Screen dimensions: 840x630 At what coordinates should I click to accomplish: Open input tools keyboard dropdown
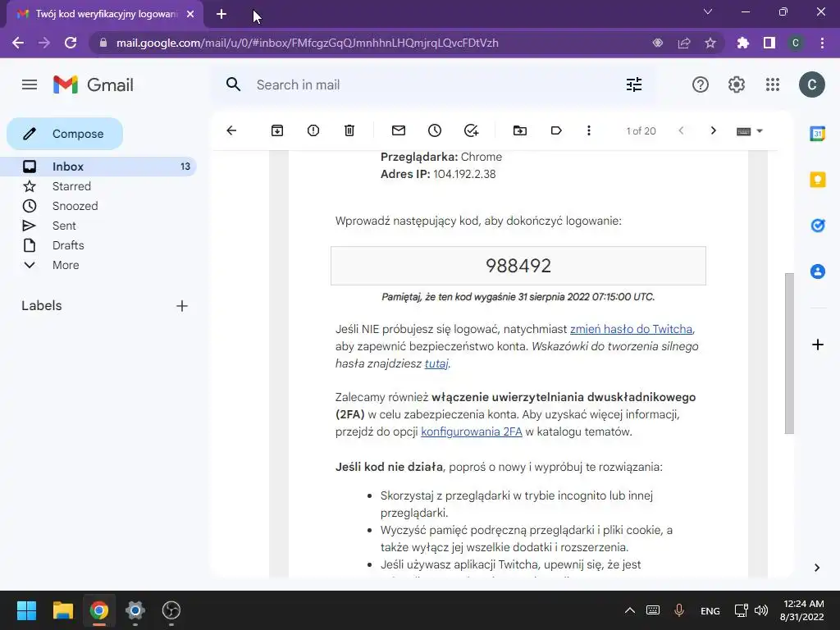pyautogui.click(x=750, y=131)
